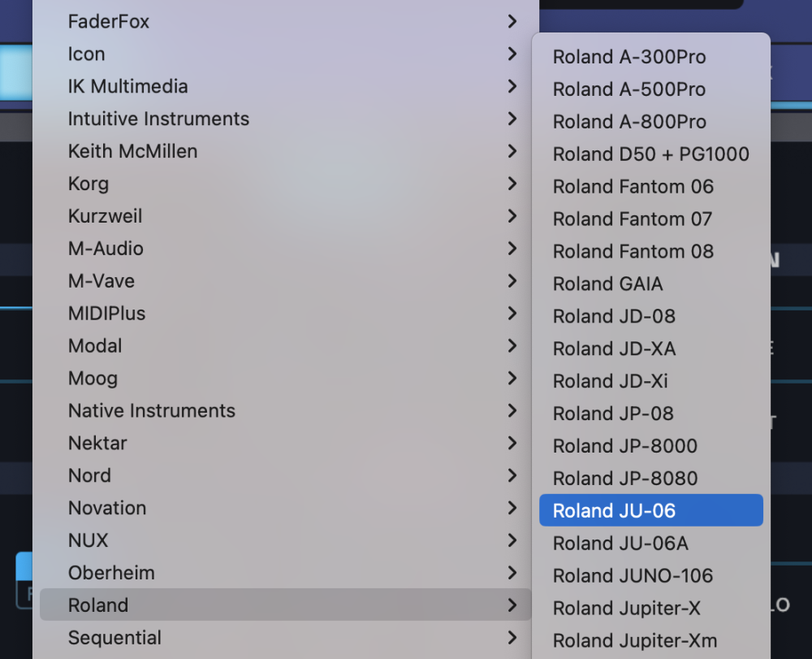Click the chevron arrow beside M-Audio
The width and height of the screenshot is (812, 659).
coord(512,249)
